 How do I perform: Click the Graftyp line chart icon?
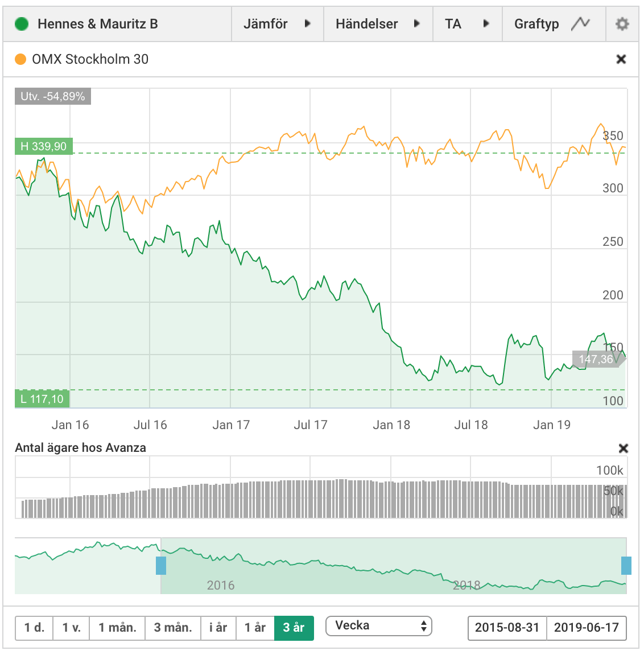click(x=580, y=23)
